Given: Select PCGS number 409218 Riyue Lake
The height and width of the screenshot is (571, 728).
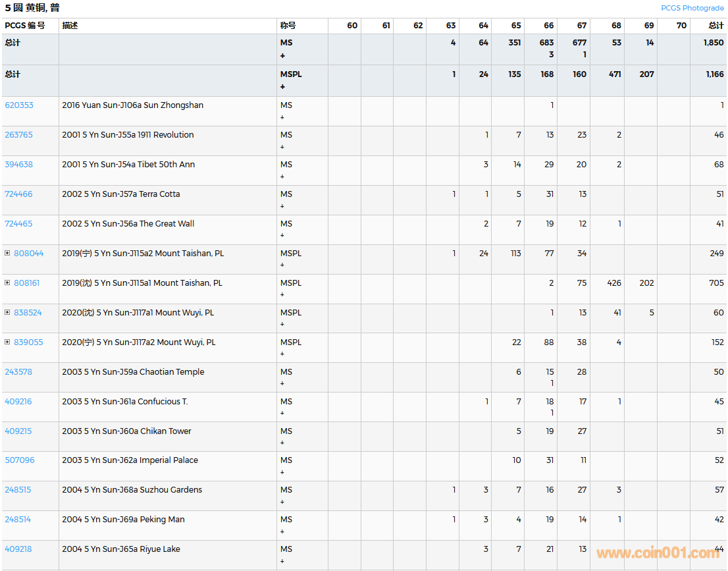Looking at the screenshot, I should click(18, 549).
